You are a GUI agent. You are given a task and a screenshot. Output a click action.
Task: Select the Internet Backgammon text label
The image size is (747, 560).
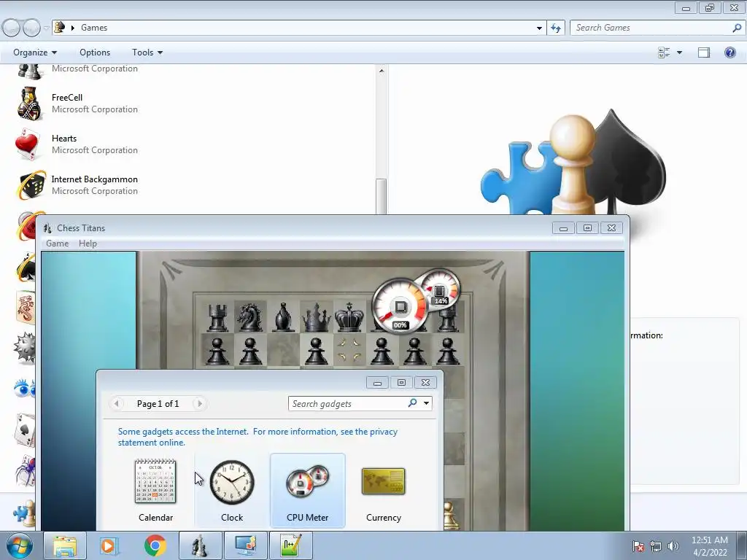tap(94, 179)
